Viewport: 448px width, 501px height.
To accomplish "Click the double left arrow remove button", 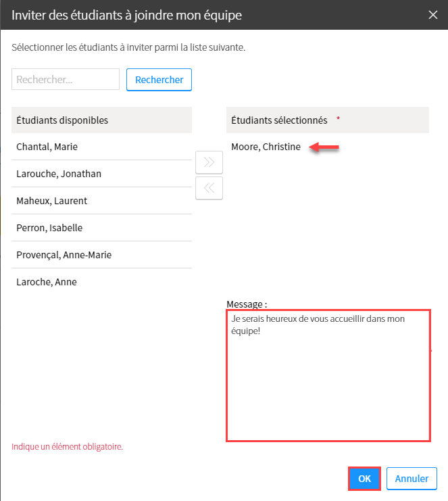I will point(209,188).
